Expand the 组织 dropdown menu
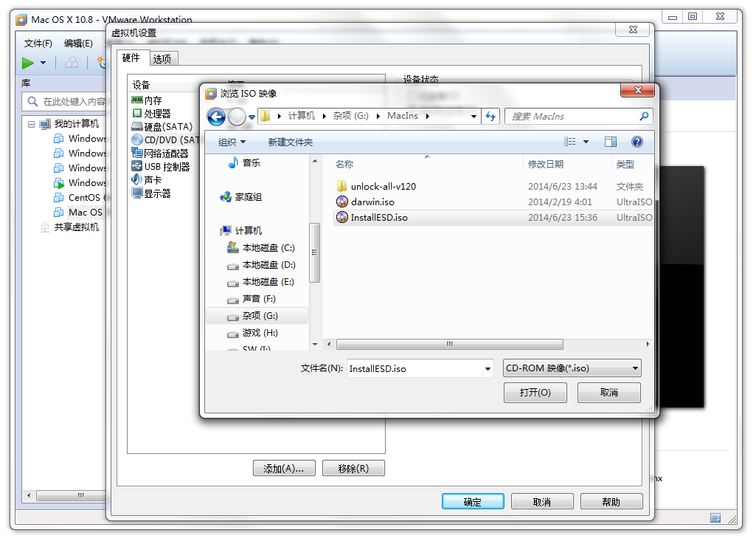 pyautogui.click(x=232, y=142)
